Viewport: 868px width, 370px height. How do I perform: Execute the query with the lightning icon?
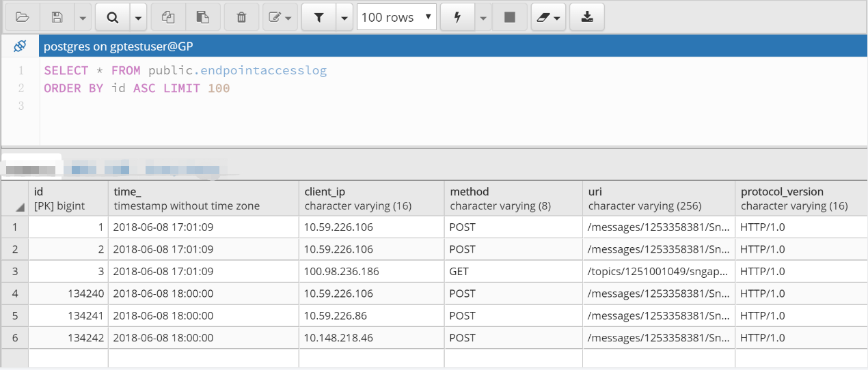point(458,17)
